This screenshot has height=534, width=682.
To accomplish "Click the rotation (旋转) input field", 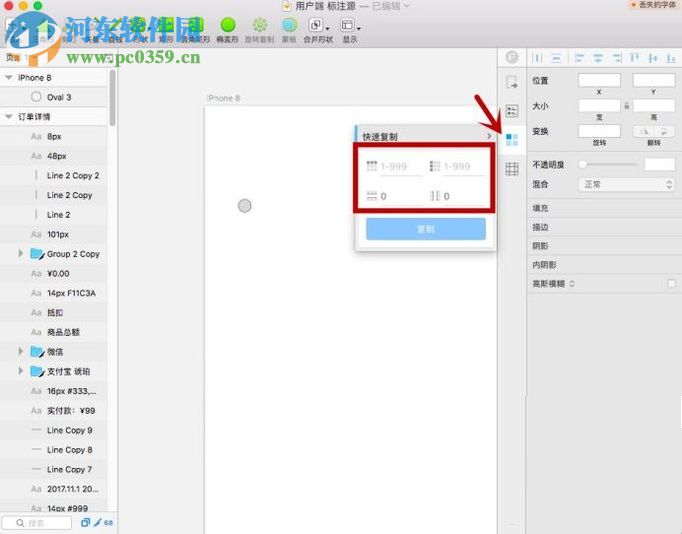I will [599, 131].
